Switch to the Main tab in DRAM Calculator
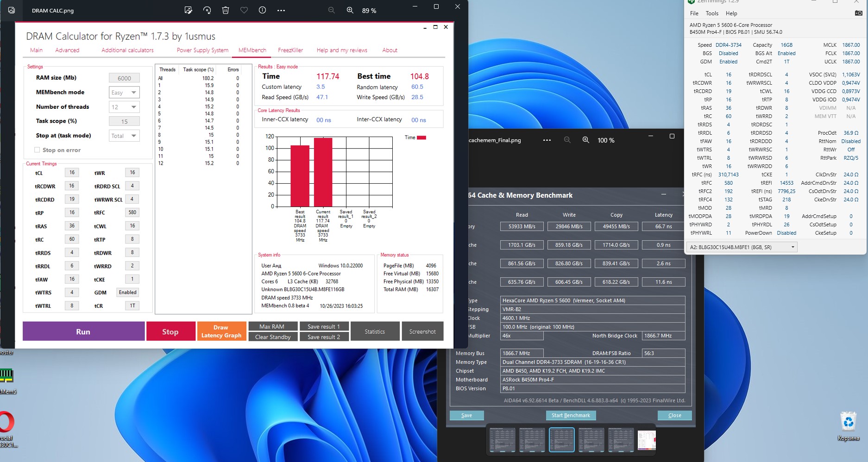The width and height of the screenshot is (868, 462). pos(36,50)
